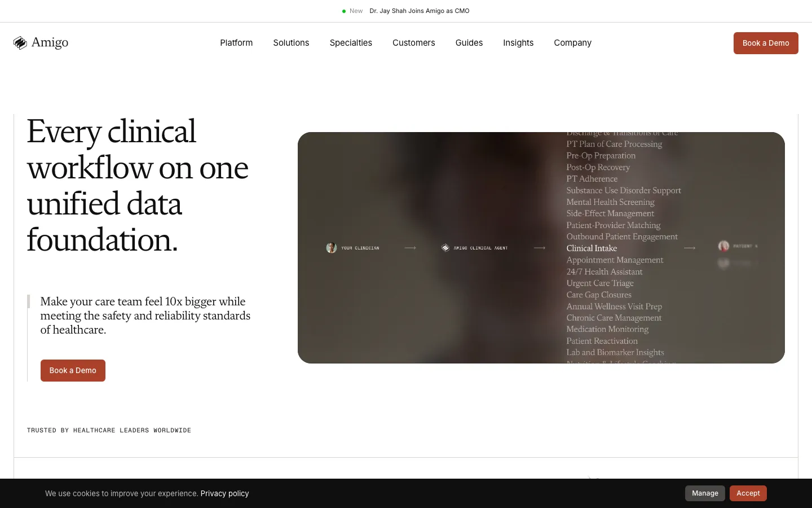Screen dimensions: 812x508
Task: Click the Amigo logo icon
Action: pos(20,43)
